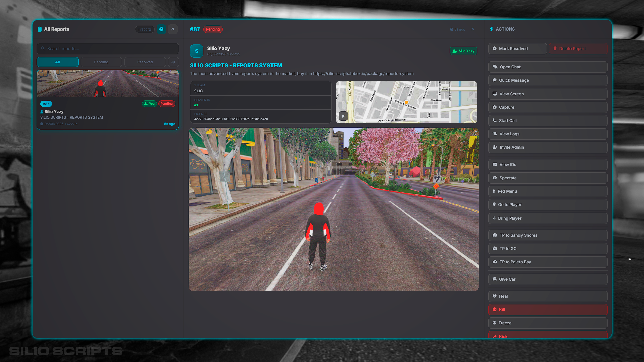Switch to the Resolved filter tab
The image size is (644, 362).
point(145,62)
